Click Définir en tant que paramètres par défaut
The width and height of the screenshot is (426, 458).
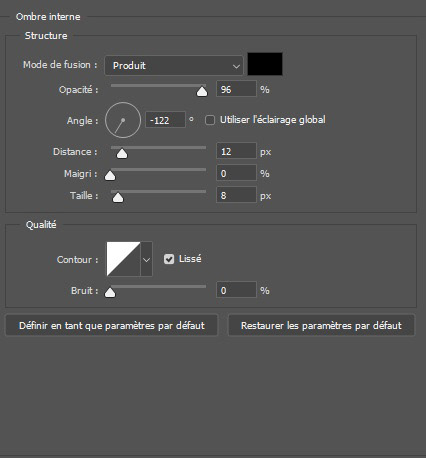pyautogui.click(x=112, y=325)
